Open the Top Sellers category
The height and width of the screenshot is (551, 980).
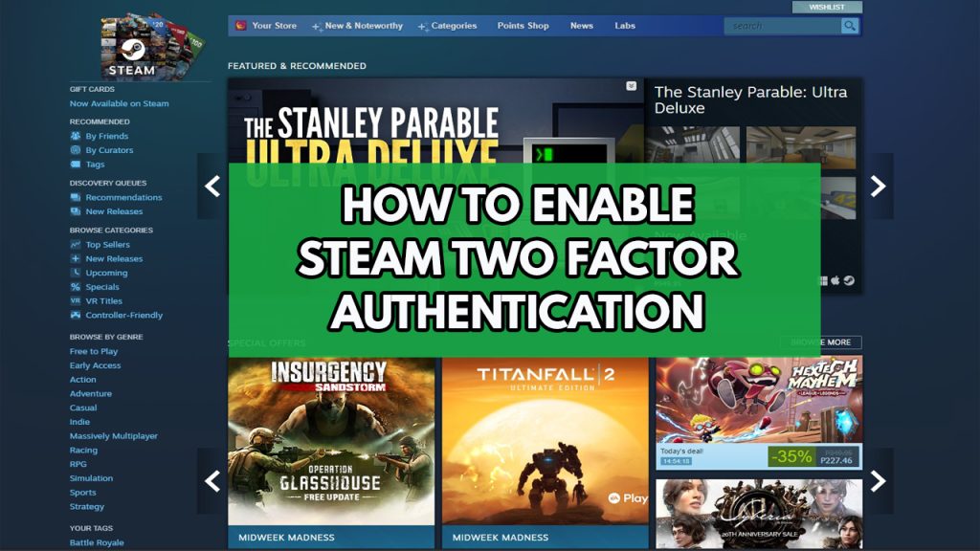pos(107,244)
